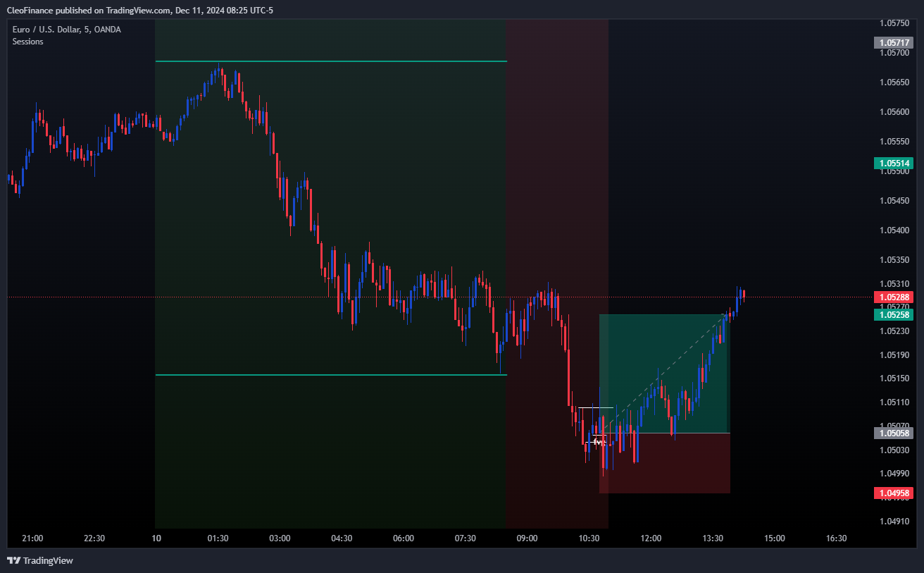Click the 1.05230 price axis value
The image size is (924, 573).
894,331
